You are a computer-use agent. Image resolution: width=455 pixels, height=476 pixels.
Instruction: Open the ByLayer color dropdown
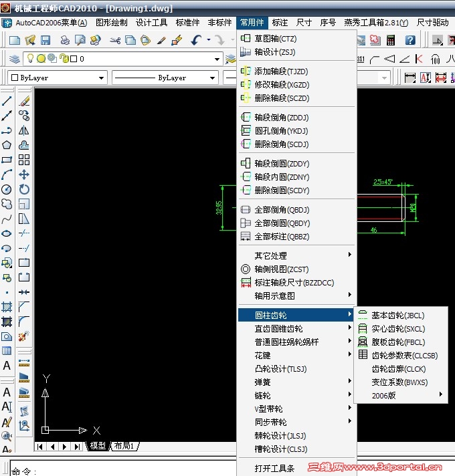(x=102, y=78)
